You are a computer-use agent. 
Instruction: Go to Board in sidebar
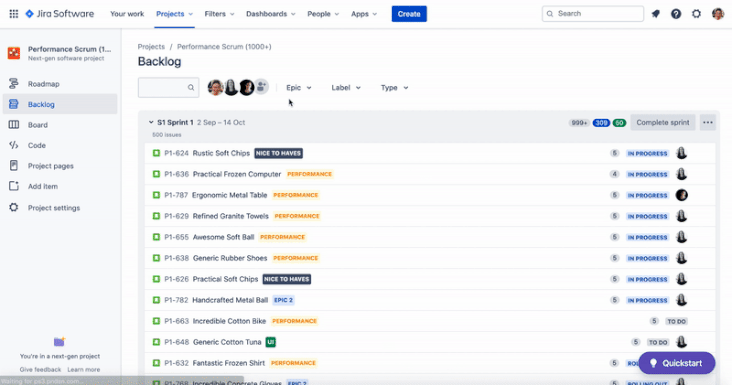(x=38, y=125)
